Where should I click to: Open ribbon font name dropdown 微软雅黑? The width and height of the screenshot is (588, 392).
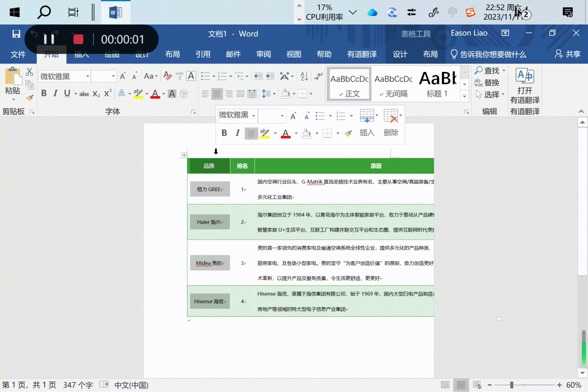click(88, 76)
